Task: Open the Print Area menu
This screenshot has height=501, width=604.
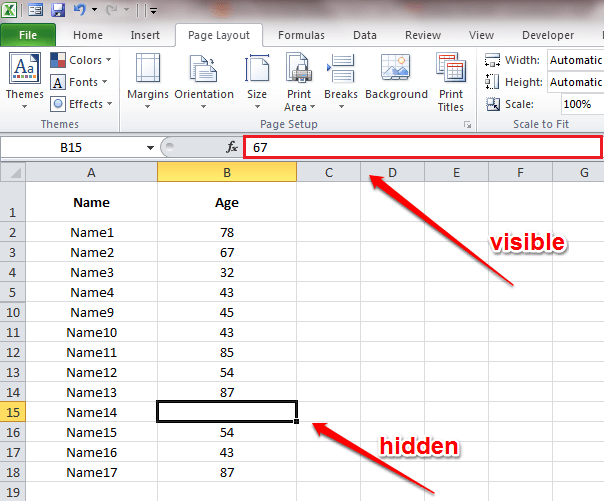Action: point(298,80)
